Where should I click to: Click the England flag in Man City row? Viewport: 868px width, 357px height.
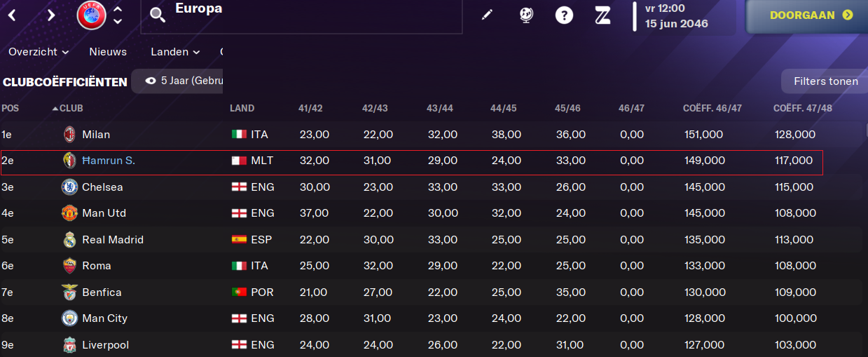pos(239,318)
